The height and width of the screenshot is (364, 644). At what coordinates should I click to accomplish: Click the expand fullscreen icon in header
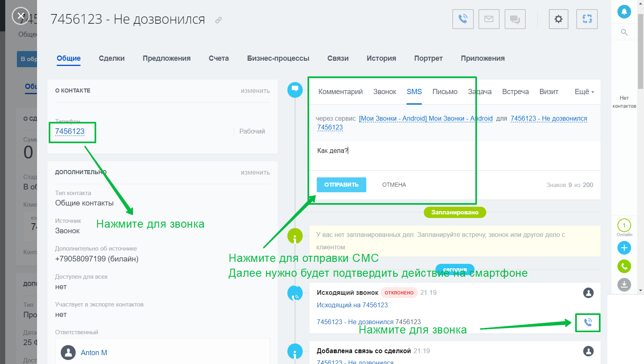[x=587, y=19]
